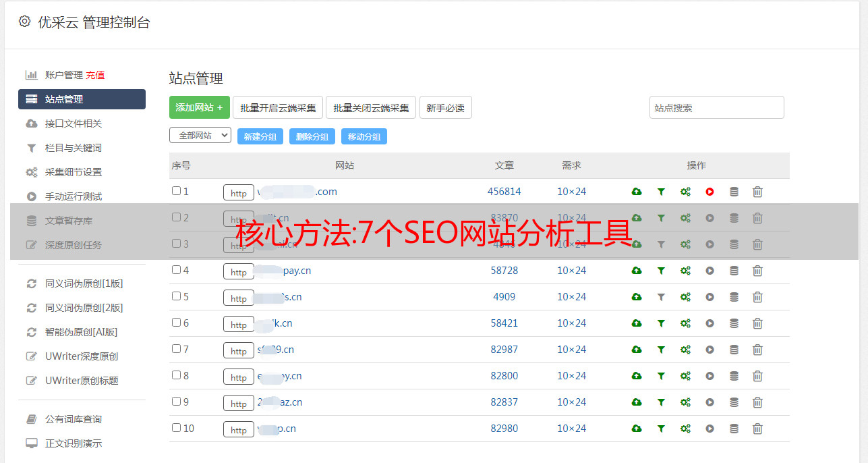This screenshot has height=463, width=868.
Task: Click the green filter icon in row 6
Action: [661, 323]
